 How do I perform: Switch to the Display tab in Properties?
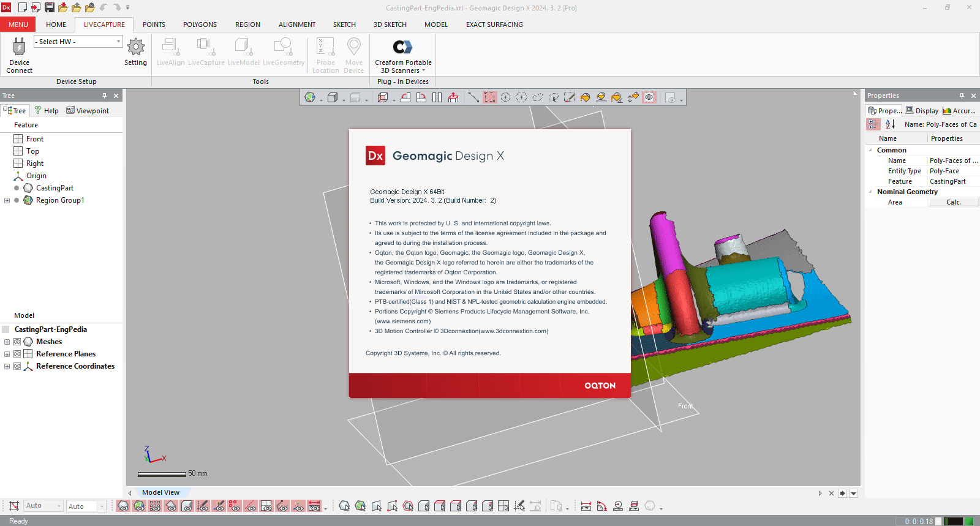click(922, 111)
